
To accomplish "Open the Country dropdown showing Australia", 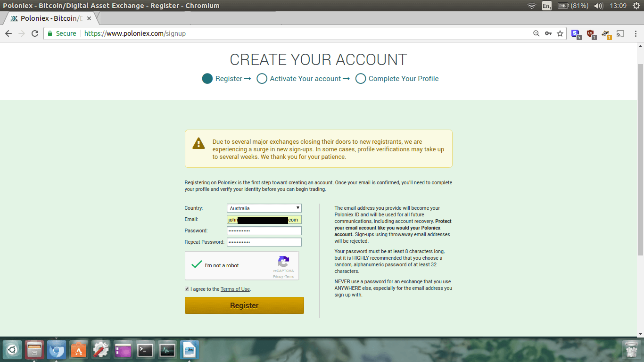I will (264, 208).
